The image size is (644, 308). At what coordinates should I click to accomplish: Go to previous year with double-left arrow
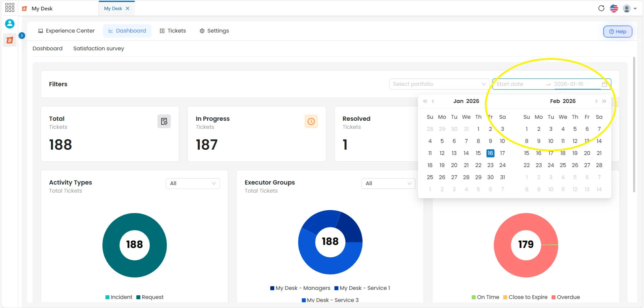pyautogui.click(x=425, y=101)
